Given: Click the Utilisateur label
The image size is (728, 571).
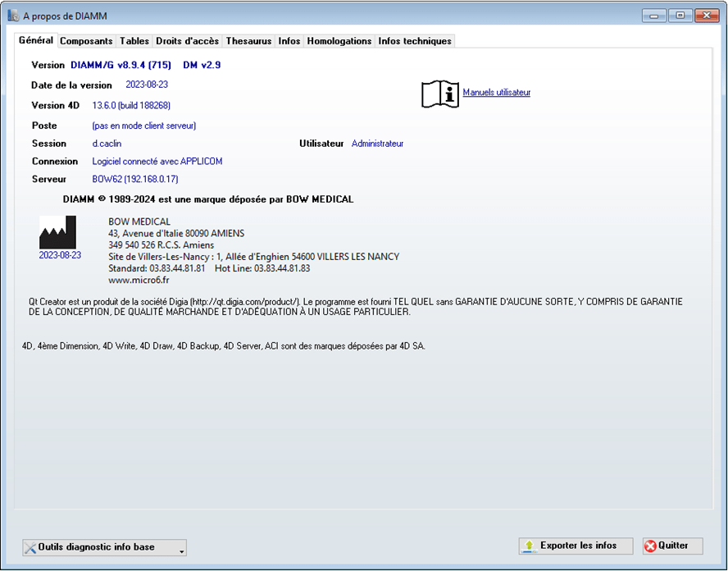Looking at the screenshot, I should 321,144.
